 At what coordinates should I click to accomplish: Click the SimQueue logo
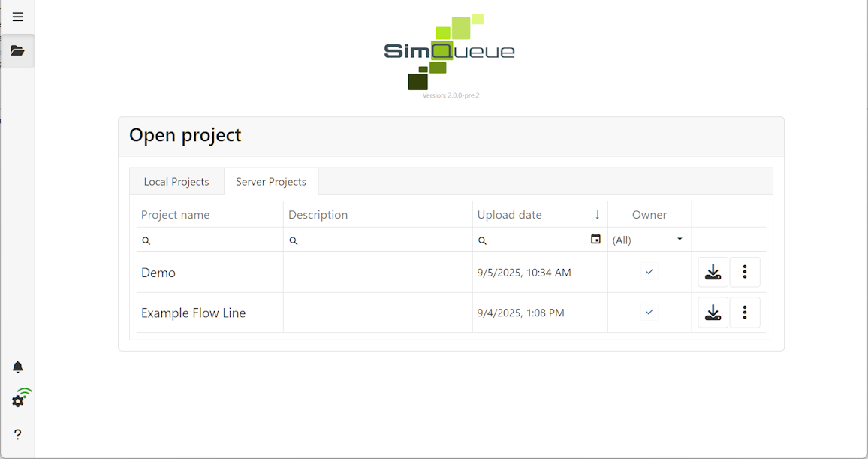tap(449, 51)
